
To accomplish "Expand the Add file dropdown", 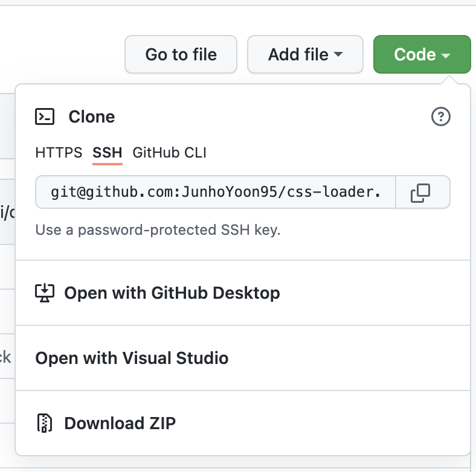I will 305,54.
